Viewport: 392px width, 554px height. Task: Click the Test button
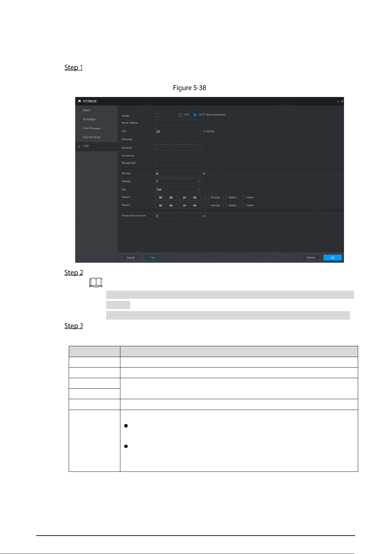pyautogui.click(x=152, y=257)
